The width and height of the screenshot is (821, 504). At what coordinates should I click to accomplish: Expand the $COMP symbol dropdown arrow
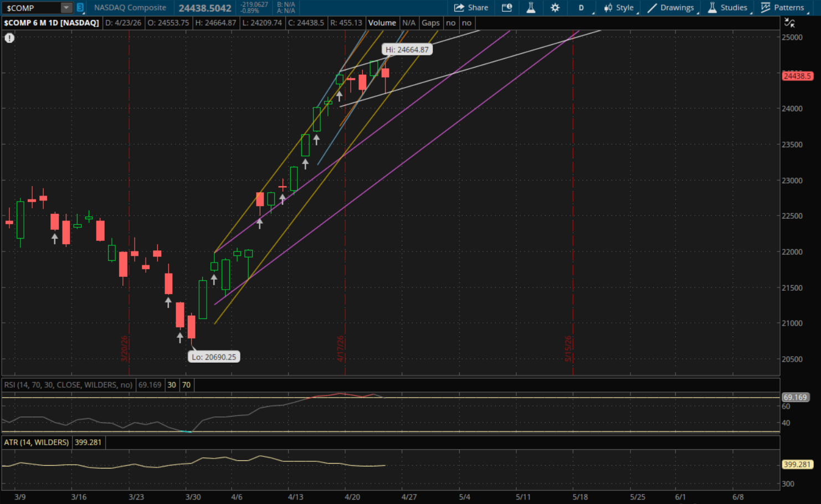pyautogui.click(x=66, y=8)
